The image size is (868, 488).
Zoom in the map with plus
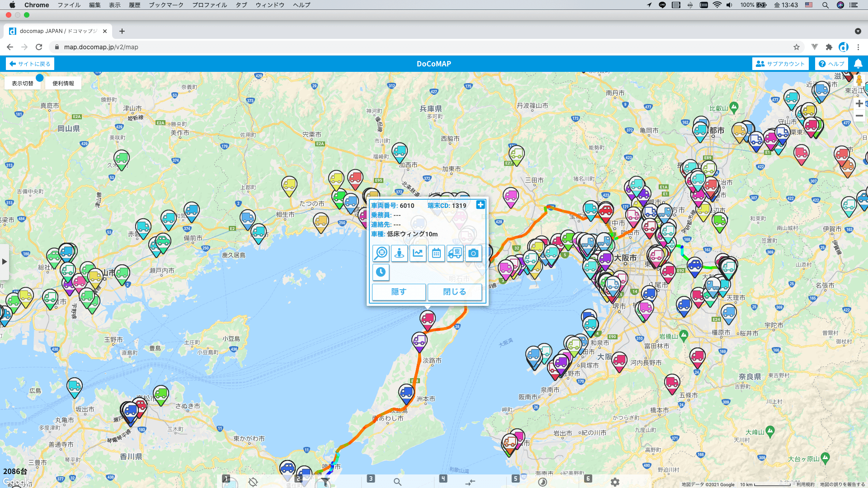(x=859, y=103)
